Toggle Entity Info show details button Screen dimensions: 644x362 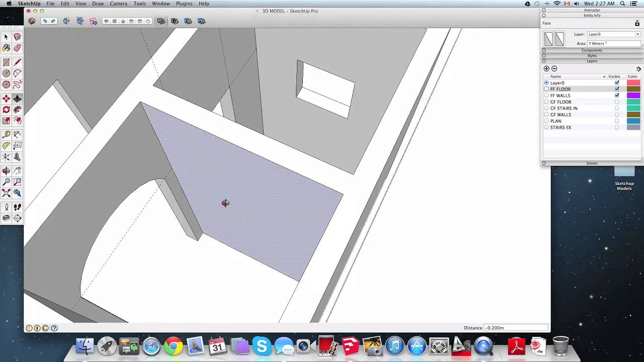coord(637,24)
